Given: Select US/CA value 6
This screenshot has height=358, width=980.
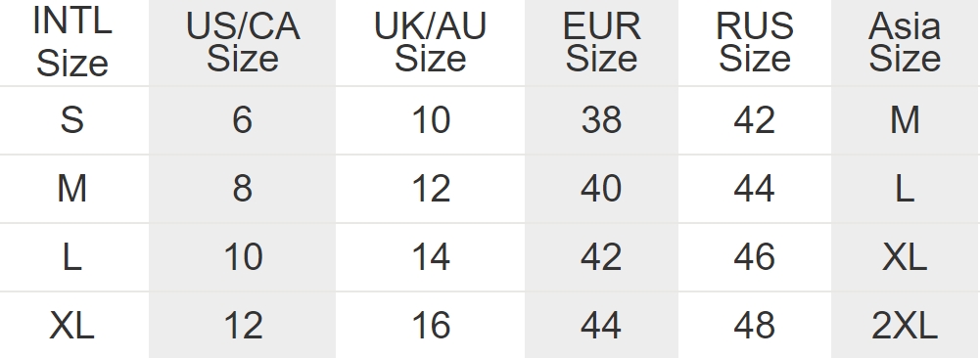Looking at the screenshot, I should (x=243, y=120).
